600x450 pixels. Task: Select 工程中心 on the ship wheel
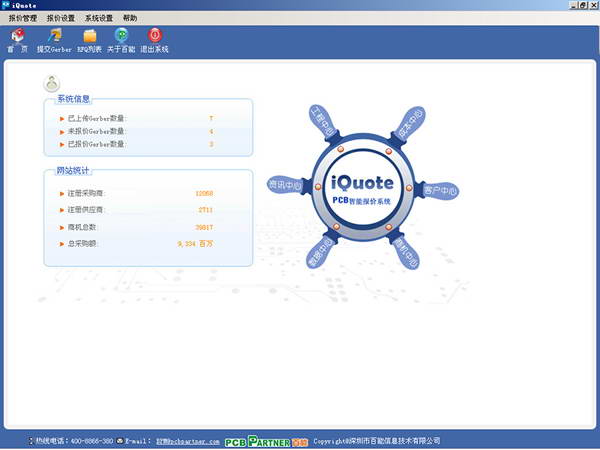[322, 126]
